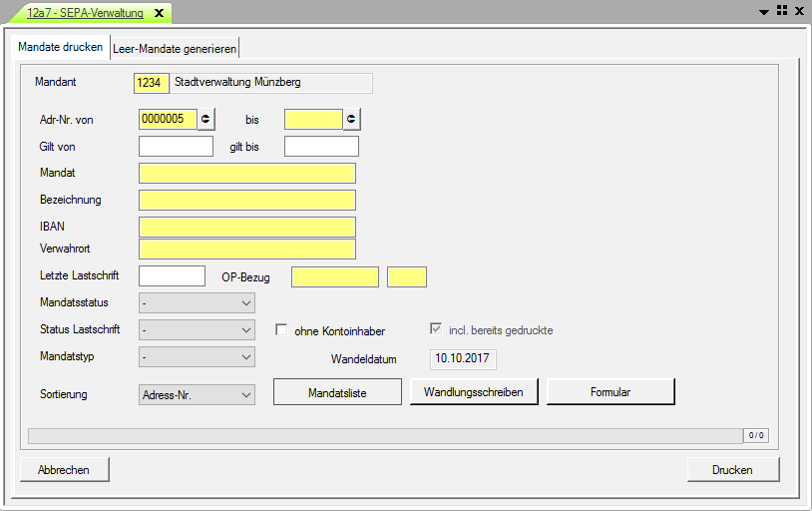Expand the Mandatstyp combo box
The image size is (812, 511).
click(197, 356)
